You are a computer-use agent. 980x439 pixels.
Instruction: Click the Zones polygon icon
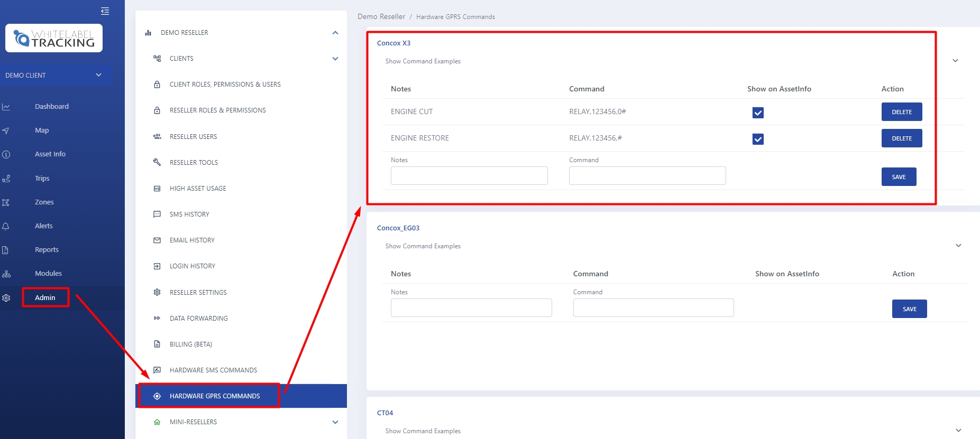click(6, 202)
